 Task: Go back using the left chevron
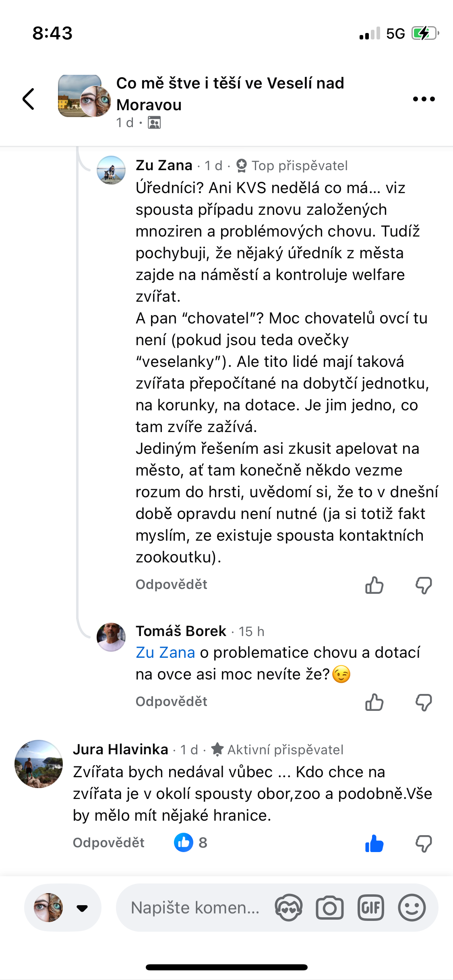click(28, 99)
